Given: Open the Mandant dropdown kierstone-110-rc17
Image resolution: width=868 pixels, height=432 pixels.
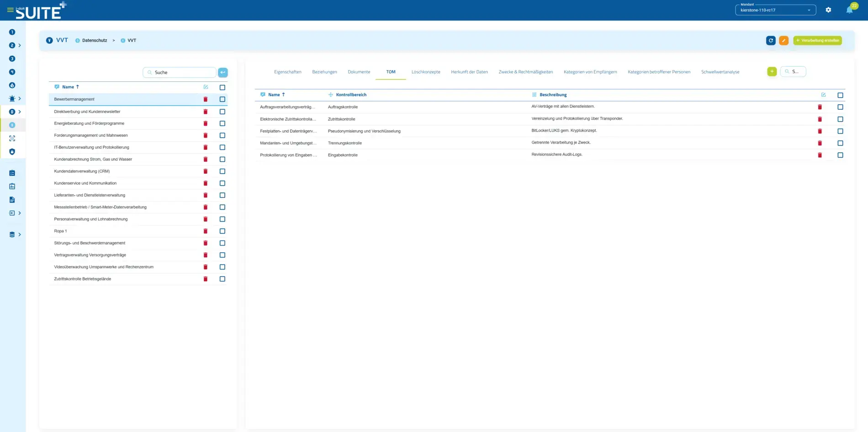Looking at the screenshot, I should (775, 10).
